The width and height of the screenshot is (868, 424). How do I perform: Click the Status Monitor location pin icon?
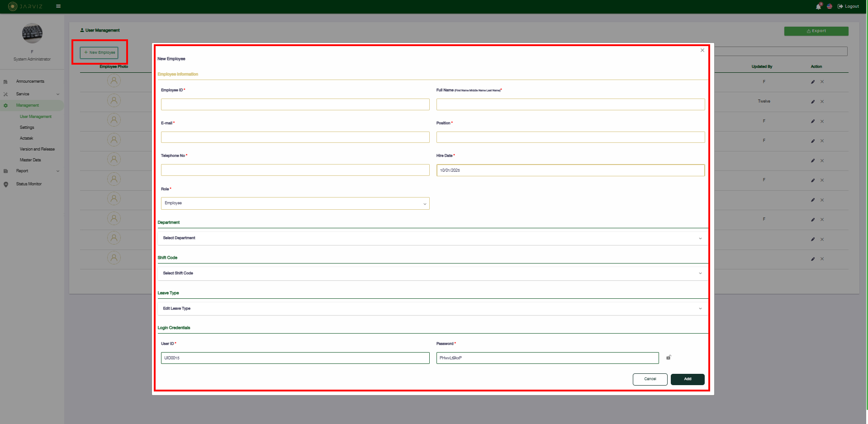(6, 184)
